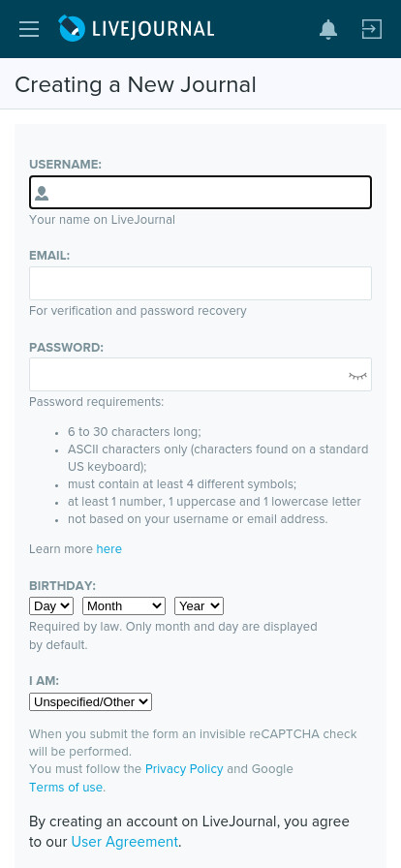Screen dimensions: 401x868
Task: Open Google Terms of use link
Action: coord(66,788)
